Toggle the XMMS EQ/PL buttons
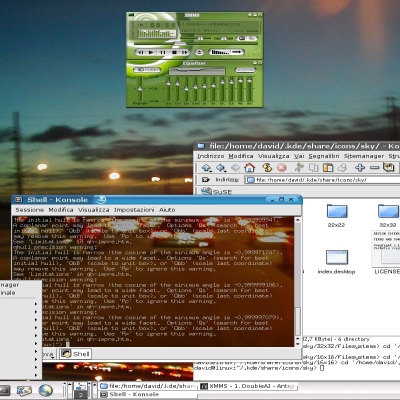Screen dimensions: 400x400 pyautogui.click(x=247, y=39)
